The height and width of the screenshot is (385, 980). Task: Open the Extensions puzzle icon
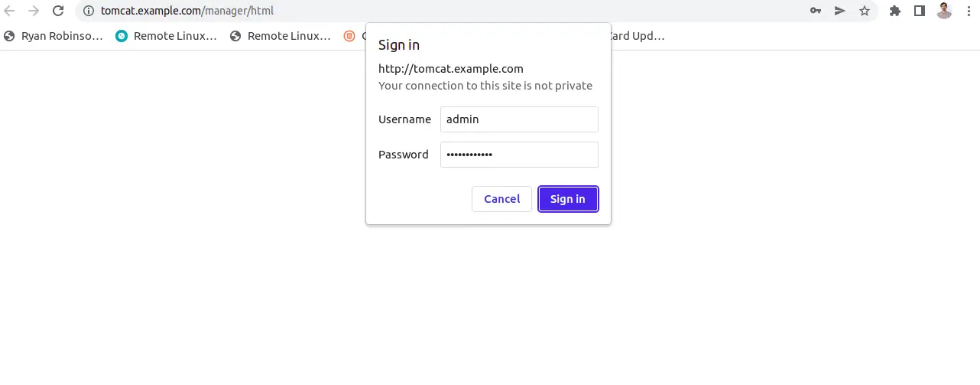pyautogui.click(x=895, y=11)
